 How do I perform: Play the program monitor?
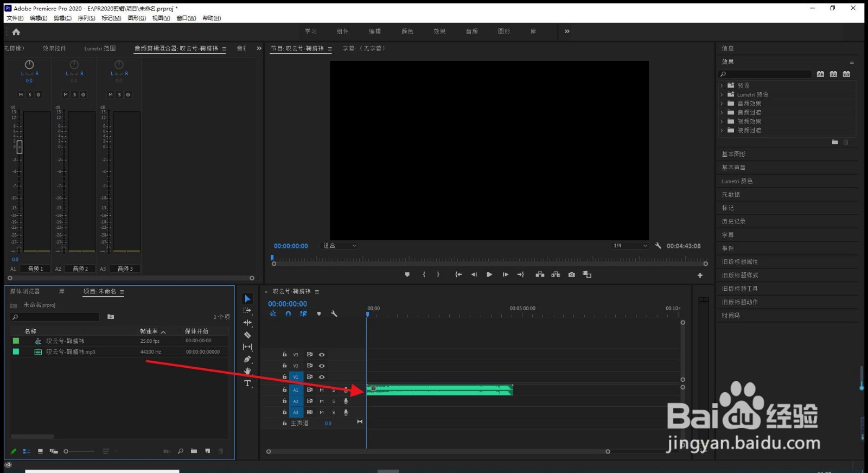(x=489, y=274)
